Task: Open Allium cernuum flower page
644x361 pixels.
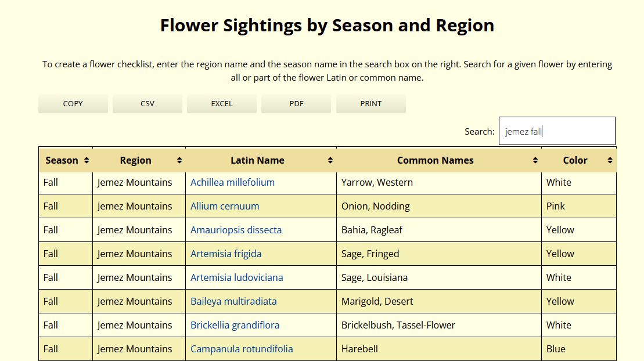Action: 225,206
